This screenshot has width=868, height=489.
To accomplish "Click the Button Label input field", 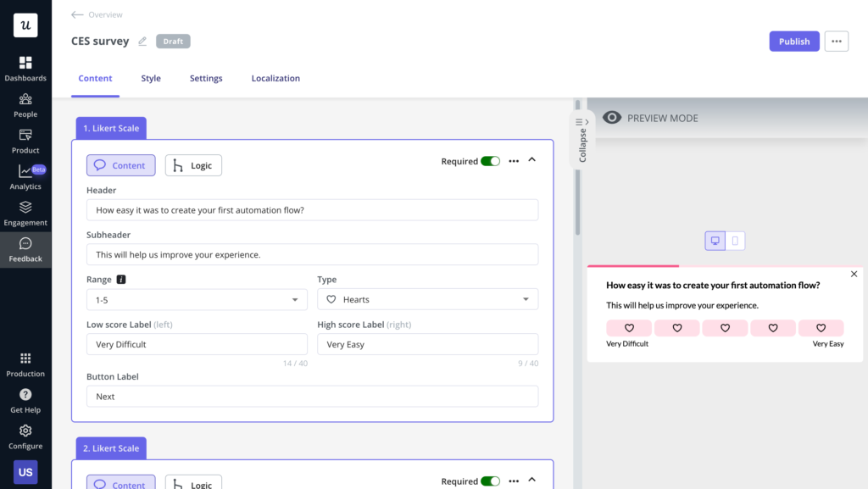I will [x=312, y=396].
